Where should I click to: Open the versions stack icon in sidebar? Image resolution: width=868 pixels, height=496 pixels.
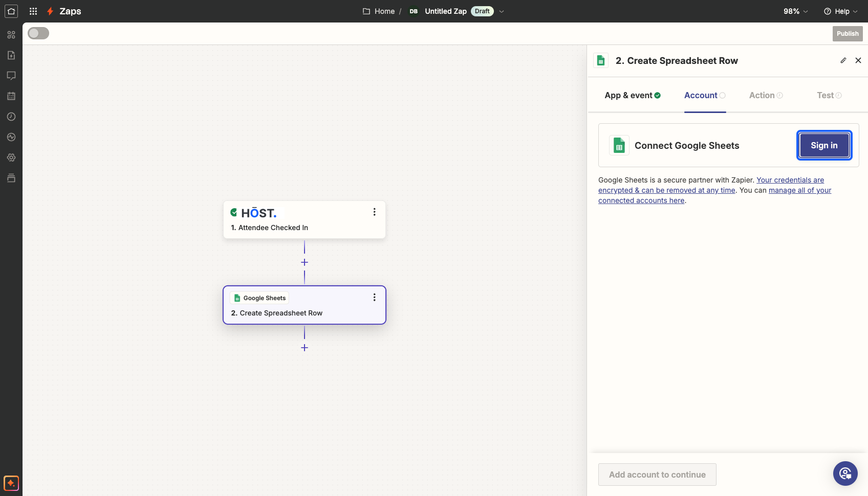(x=11, y=178)
